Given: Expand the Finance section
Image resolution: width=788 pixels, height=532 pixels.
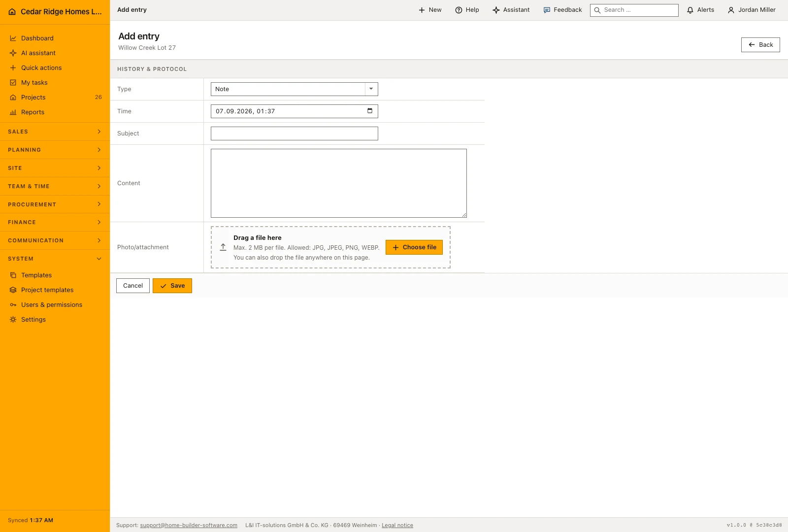Looking at the screenshot, I should click(x=55, y=222).
